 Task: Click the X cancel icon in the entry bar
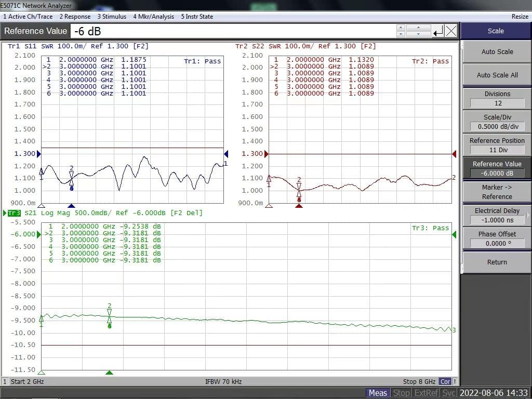tap(451, 31)
